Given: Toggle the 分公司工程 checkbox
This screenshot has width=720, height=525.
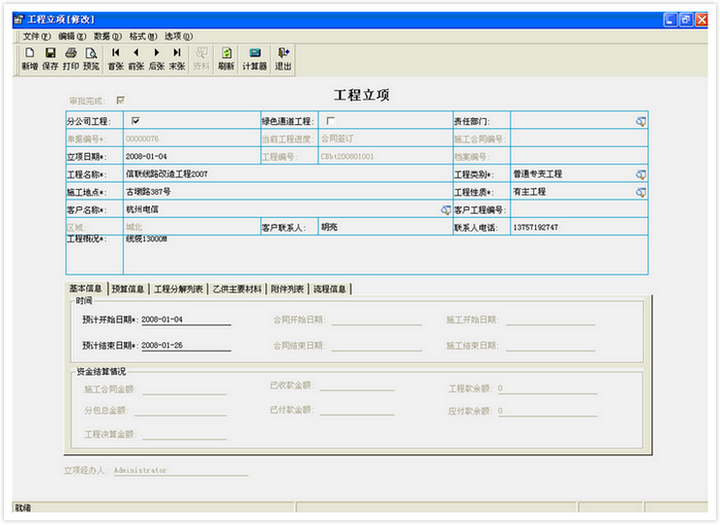Looking at the screenshot, I should (135, 121).
